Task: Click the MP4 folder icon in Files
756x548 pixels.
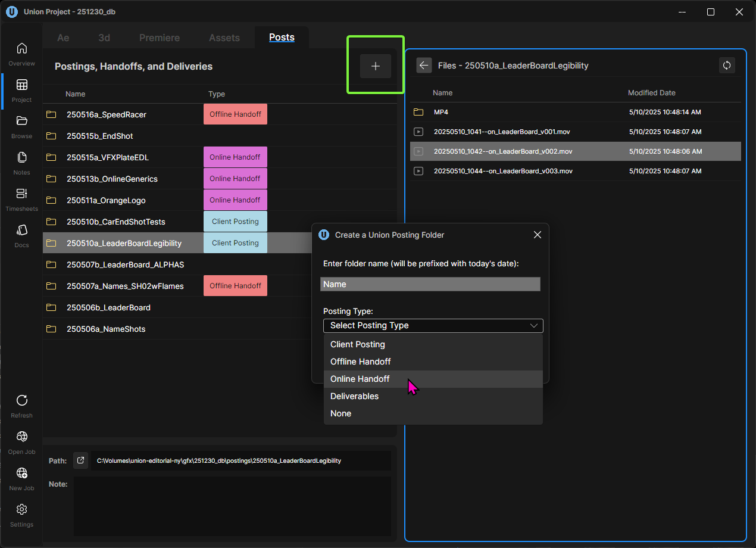Action: coord(418,112)
